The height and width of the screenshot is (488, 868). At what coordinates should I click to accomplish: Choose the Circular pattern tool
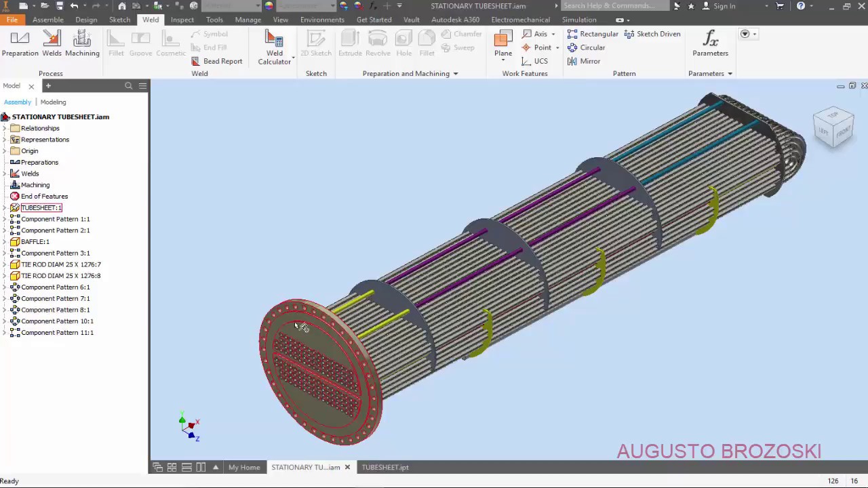click(x=586, y=47)
